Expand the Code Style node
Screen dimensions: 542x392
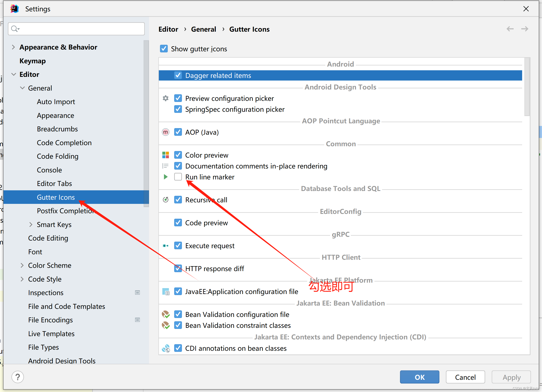pyautogui.click(x=22, y=279)
